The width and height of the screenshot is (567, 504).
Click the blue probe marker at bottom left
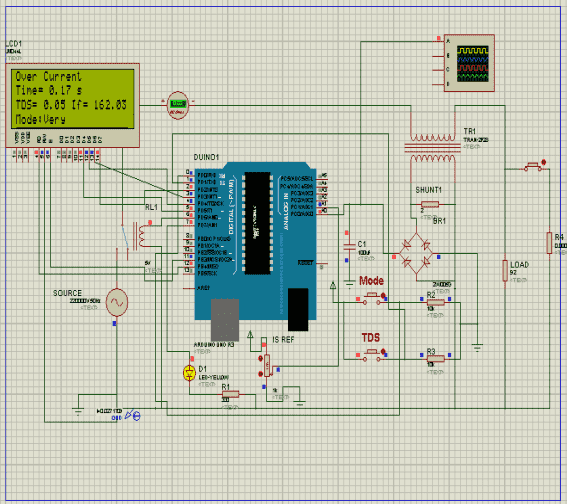click(132, 415)
